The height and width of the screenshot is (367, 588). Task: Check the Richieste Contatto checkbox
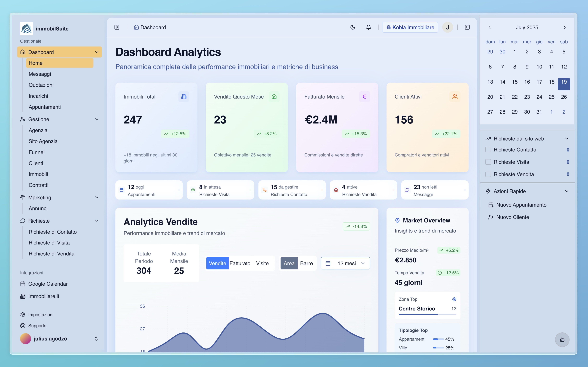point(488,150)
